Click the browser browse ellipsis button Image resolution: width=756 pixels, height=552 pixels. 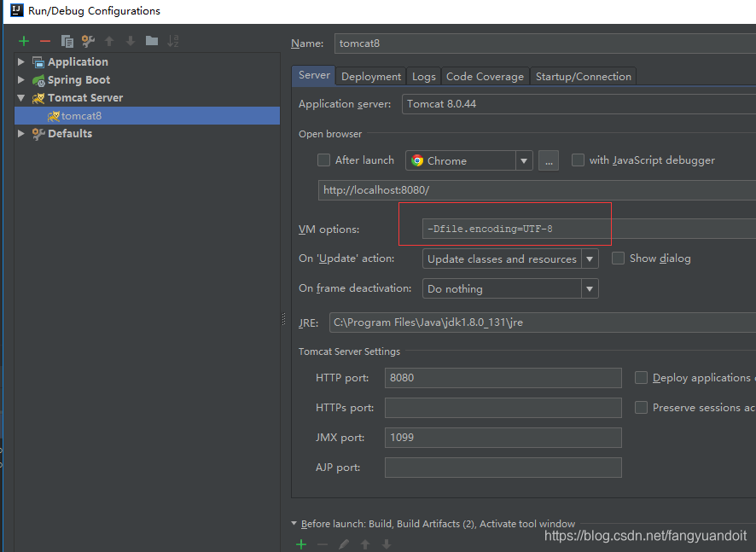(x=549, y=160)
